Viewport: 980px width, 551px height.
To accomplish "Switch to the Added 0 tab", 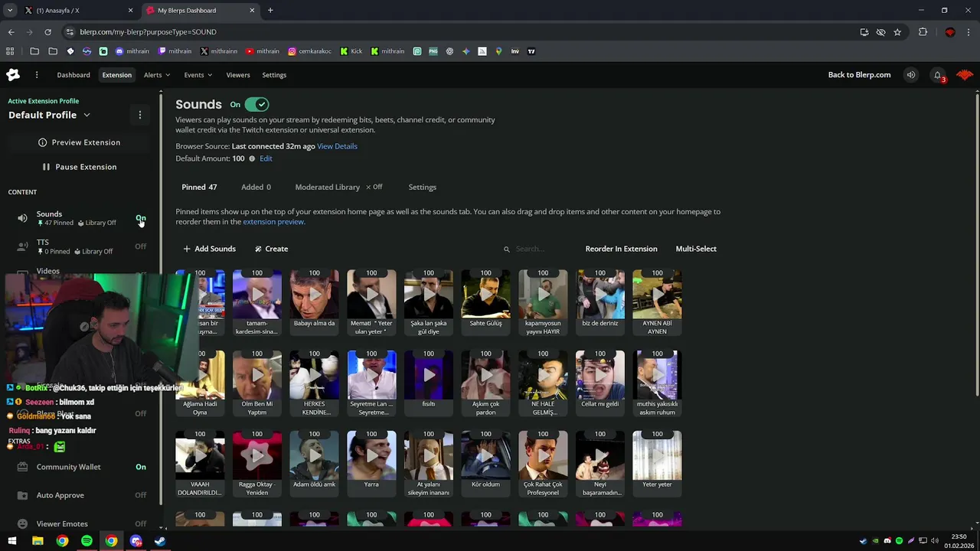I will [x=256, y=187].
